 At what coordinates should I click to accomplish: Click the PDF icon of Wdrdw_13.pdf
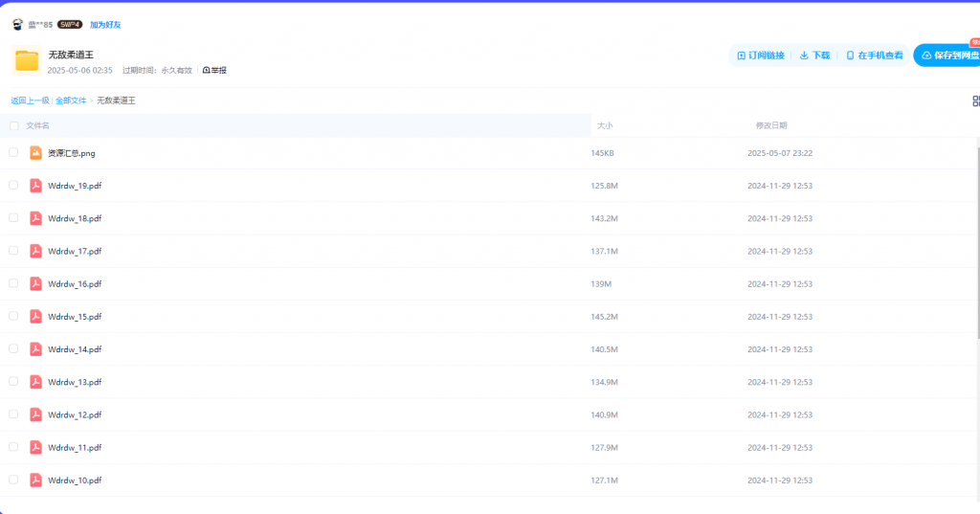coord(35,382)
